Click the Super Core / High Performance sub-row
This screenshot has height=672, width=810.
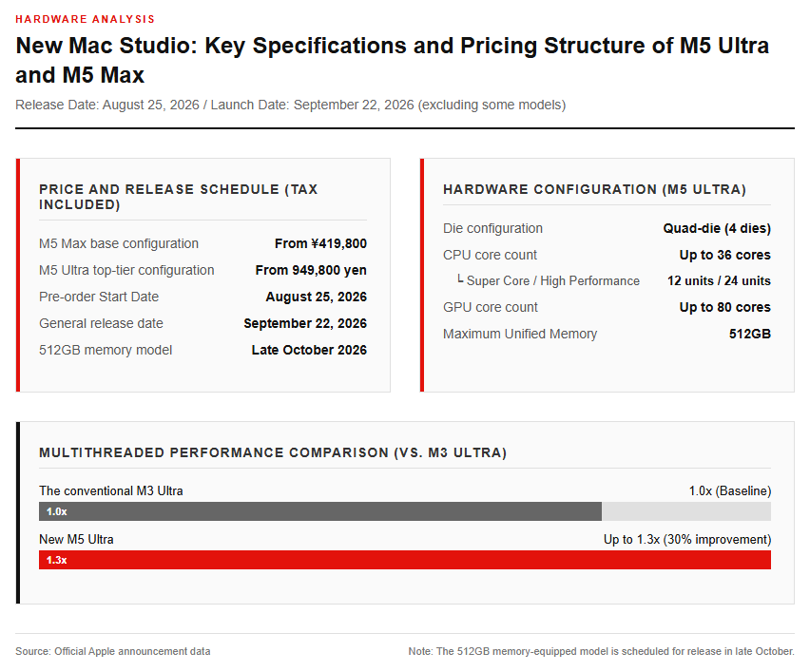(x=614, y=281)
